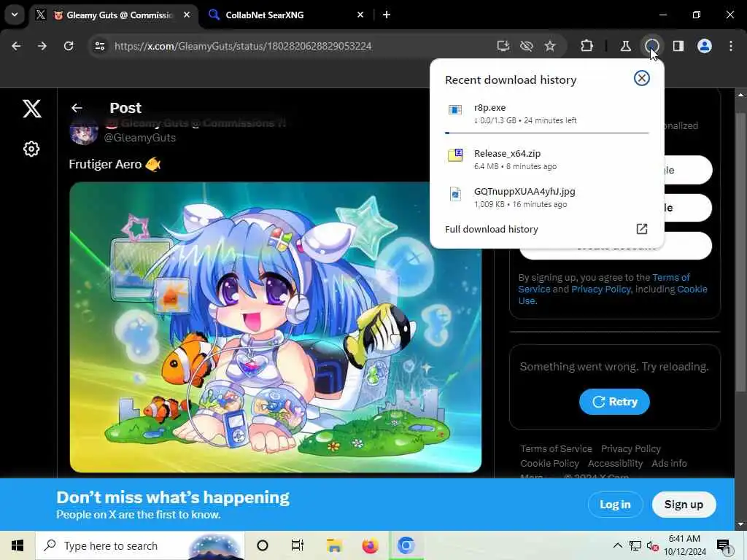Click the muted volume tray icon
This screenshot has height=560, width=747.
point(653,545)
